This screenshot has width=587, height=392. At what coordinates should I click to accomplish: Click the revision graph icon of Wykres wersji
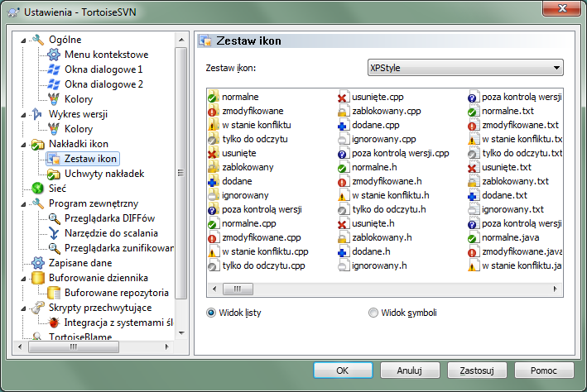(38, 114)
